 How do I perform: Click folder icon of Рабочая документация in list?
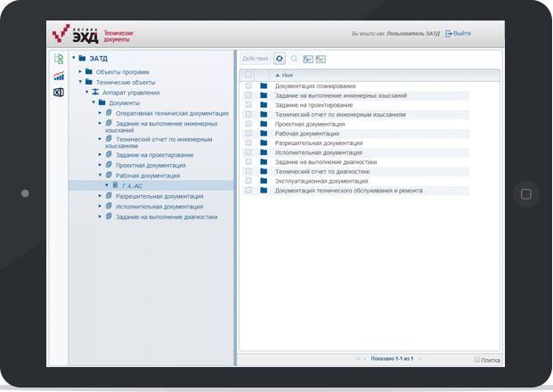point(264,133)
